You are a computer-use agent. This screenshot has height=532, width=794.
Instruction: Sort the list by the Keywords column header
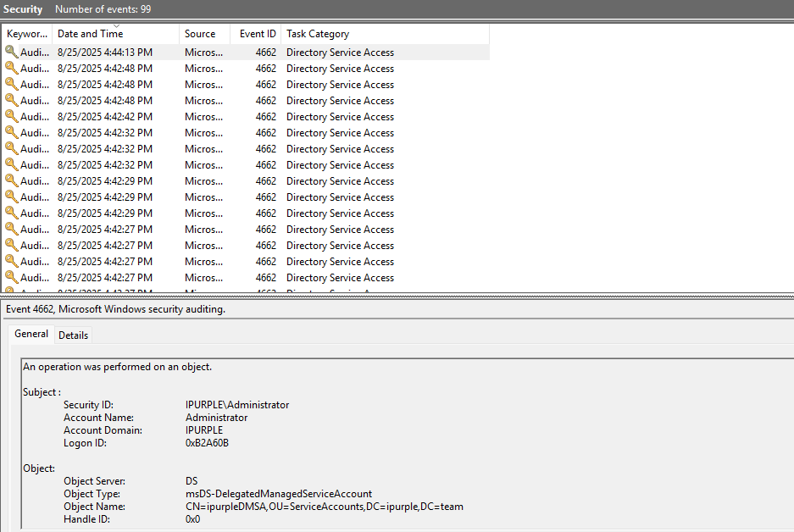(x=27, y=34)
